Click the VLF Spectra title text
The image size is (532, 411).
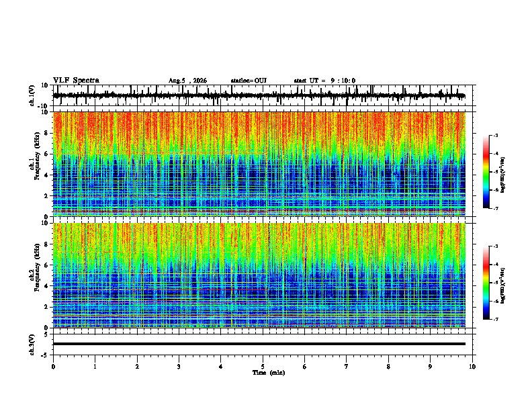point(76,81)
